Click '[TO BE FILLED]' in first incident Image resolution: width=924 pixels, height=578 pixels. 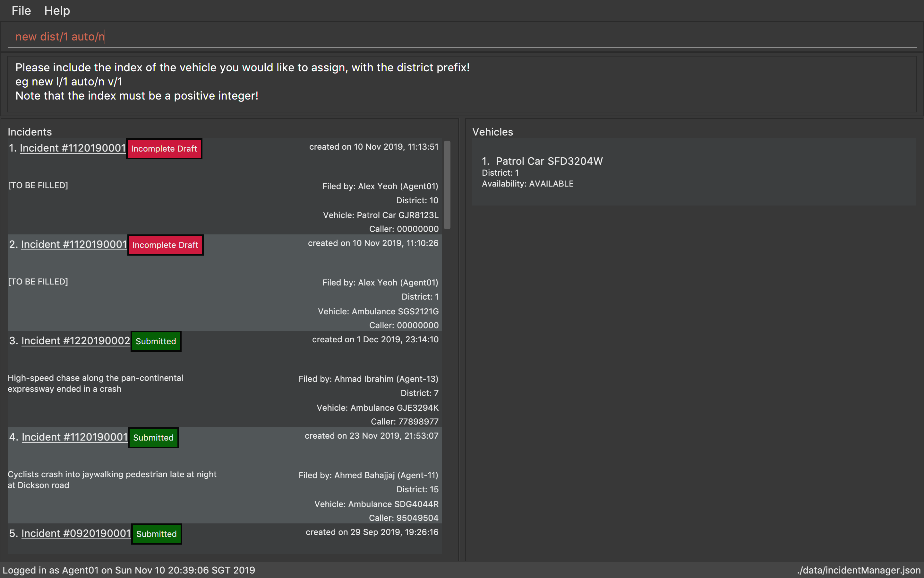(x=38, y=185)
